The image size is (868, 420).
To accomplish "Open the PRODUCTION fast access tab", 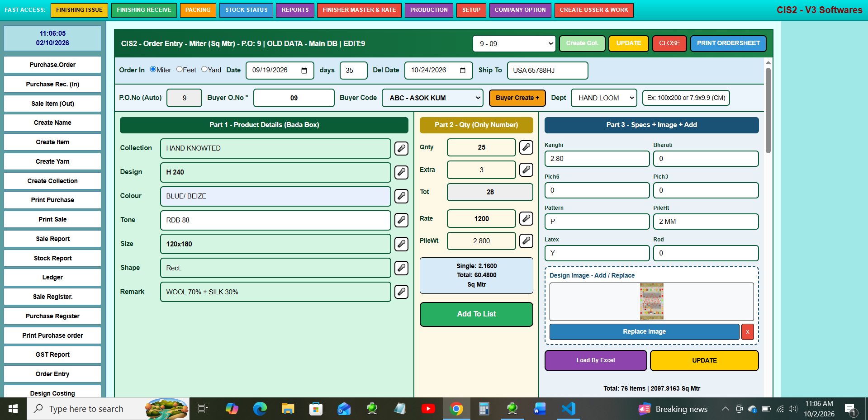I will point(429,10).
